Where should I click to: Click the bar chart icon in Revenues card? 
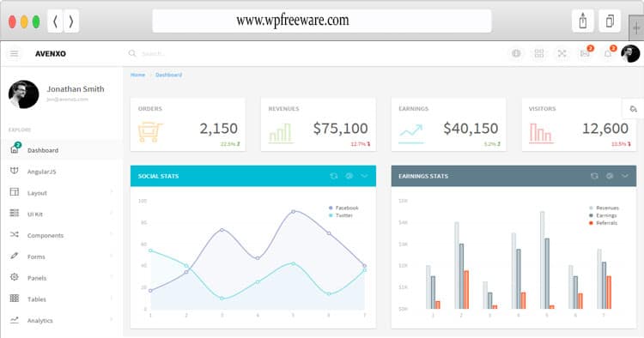[281, 133]
